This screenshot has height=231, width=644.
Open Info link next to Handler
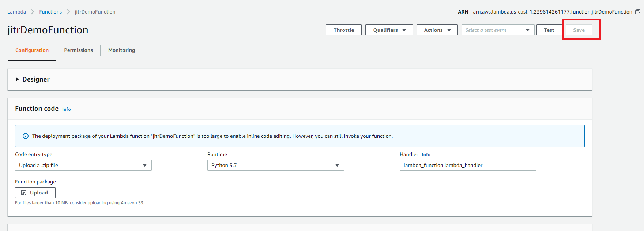tap(426, 155)
